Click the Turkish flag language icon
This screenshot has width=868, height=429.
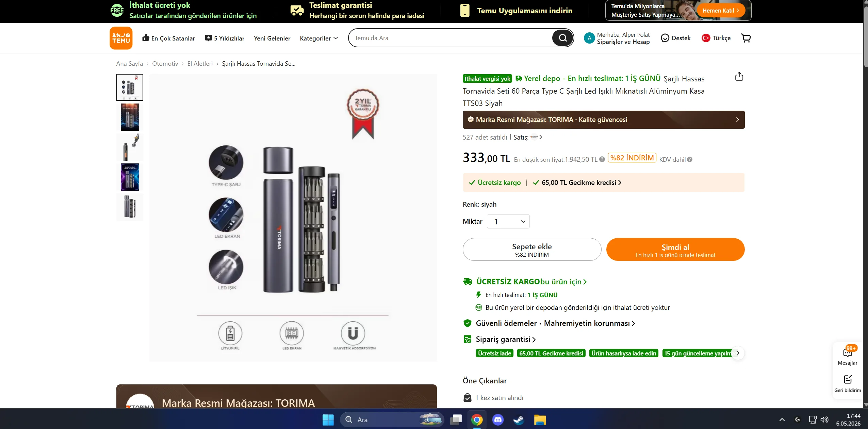click(x=706, y=38)
